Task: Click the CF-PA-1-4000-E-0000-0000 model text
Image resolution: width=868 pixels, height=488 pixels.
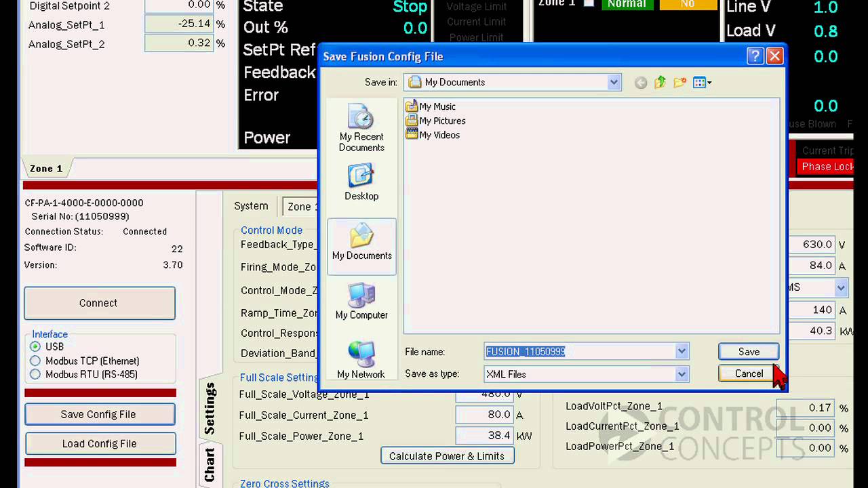Action: (x=84, y=203)
